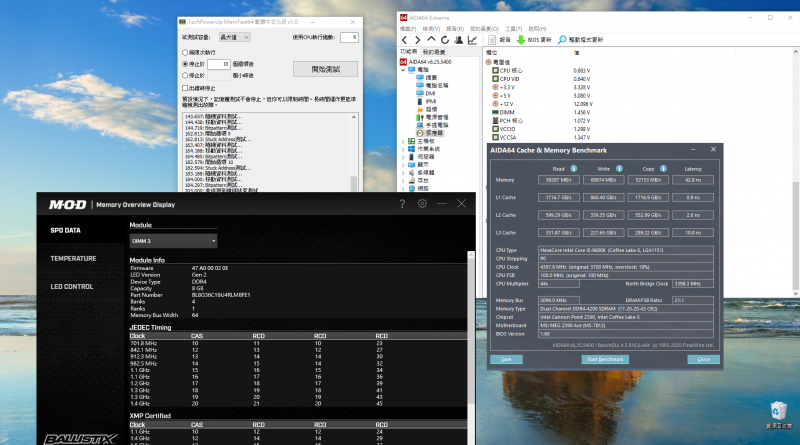Expand the storage tree node
This screenshot has height=445, width=800.
(x=403, y=181)
